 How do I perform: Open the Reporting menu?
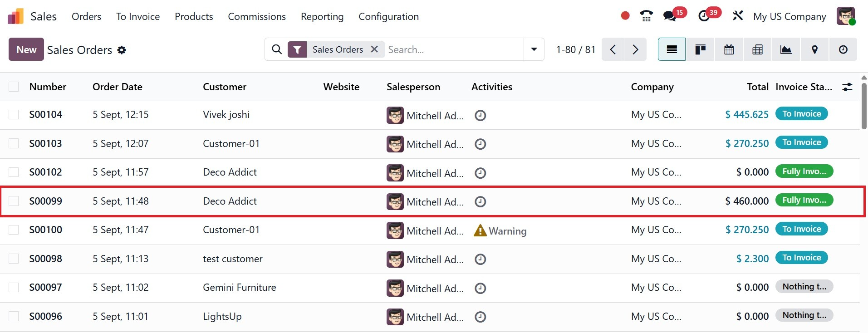pyautogui.click(x=322, y=17)
